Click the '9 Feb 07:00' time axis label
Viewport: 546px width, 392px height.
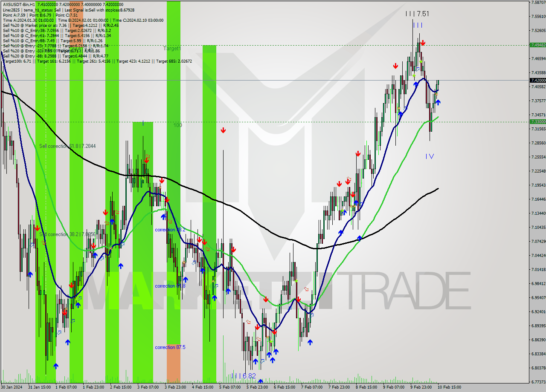click(x=395, y=387)
